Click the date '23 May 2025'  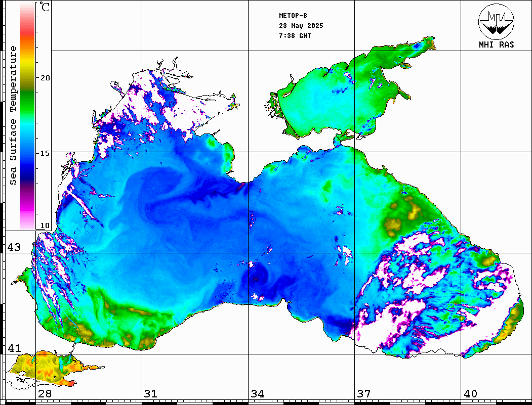[x=301, y=26]
